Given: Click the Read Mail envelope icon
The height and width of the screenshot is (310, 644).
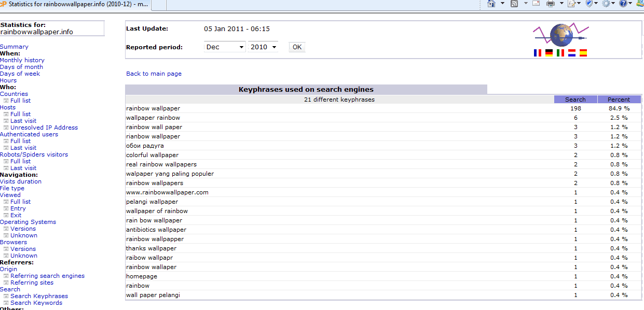Looking at the screenshot, I should click(536, 4).
